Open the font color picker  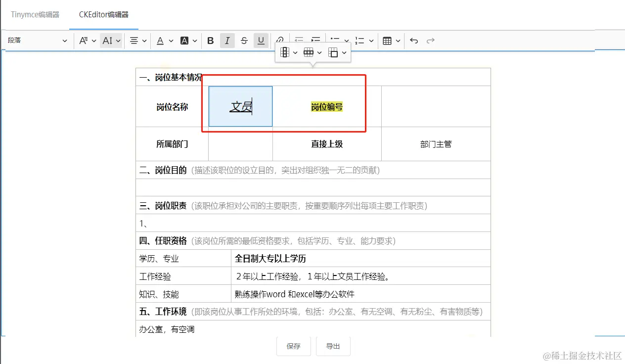[165, 41]
